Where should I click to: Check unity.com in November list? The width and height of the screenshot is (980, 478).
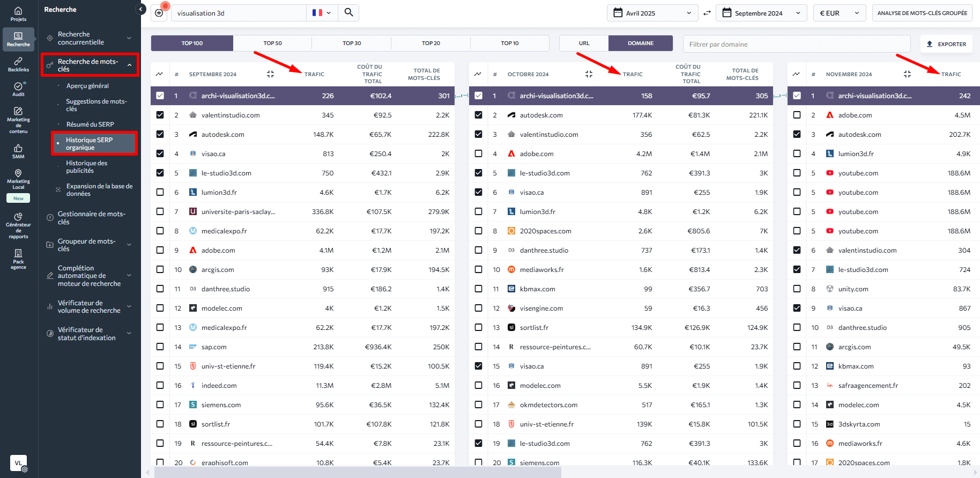click(797, 289)
